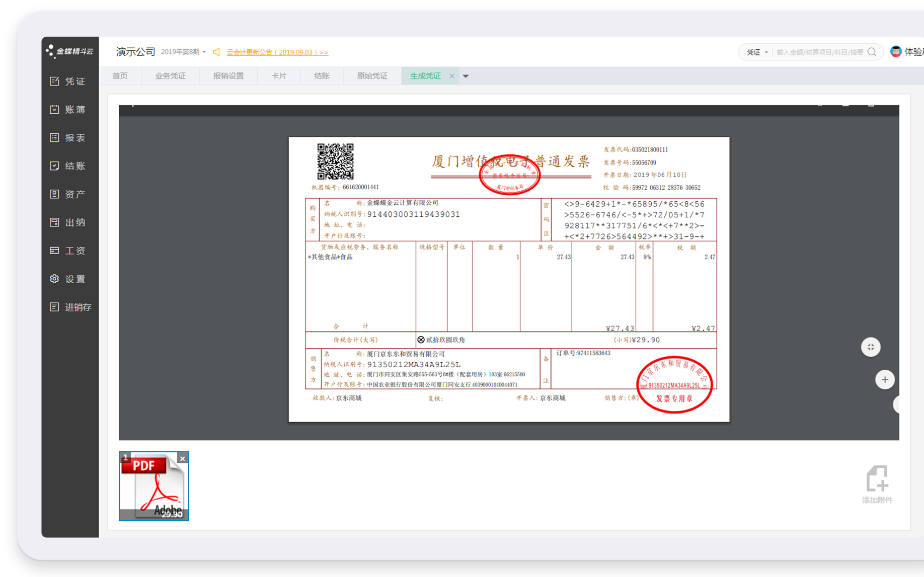
Task: Open the 设置 (settings) sidebar module
Action: [69, 279]
